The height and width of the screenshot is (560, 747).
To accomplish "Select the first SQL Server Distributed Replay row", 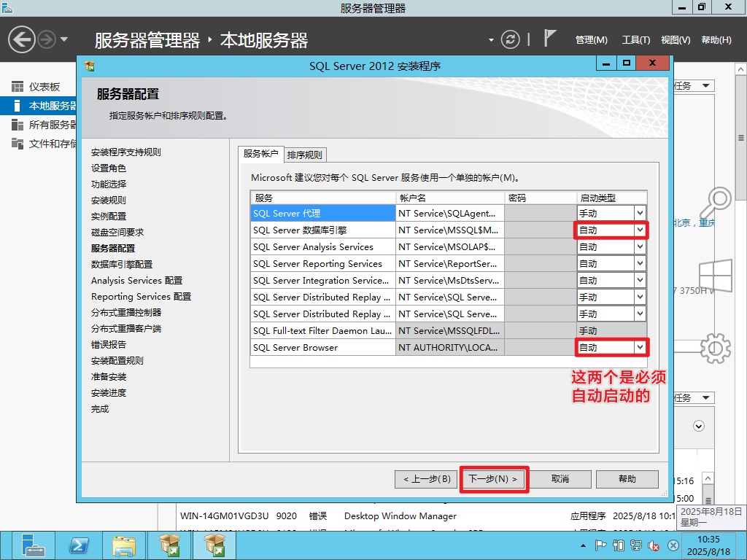I will (x=322, y=297).
